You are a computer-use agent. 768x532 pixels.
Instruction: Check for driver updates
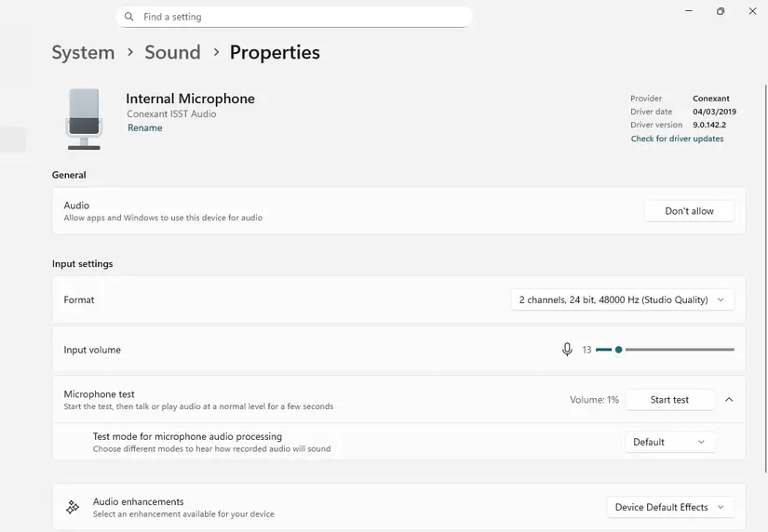point(677,139)
